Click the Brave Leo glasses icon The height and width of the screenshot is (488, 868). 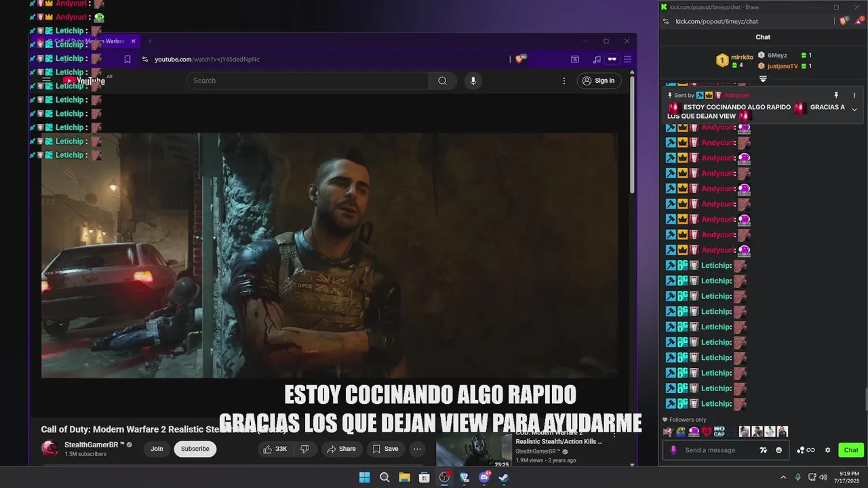(x=612, y=59)
